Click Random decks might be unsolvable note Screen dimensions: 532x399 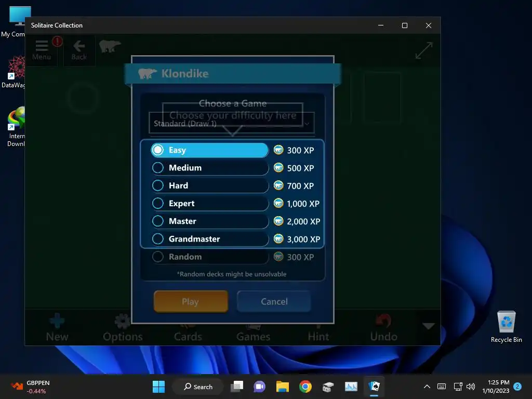click(231, 274)
